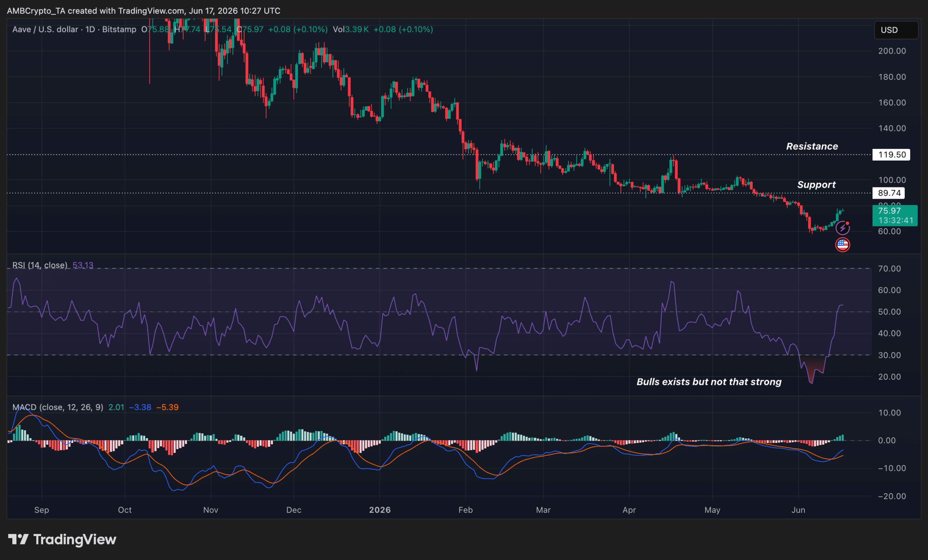The height and width of the screenshot is (560, 928).
Task: Click the 160.00 price axis label
Action: pyautogui.click(x=892, y=103)
